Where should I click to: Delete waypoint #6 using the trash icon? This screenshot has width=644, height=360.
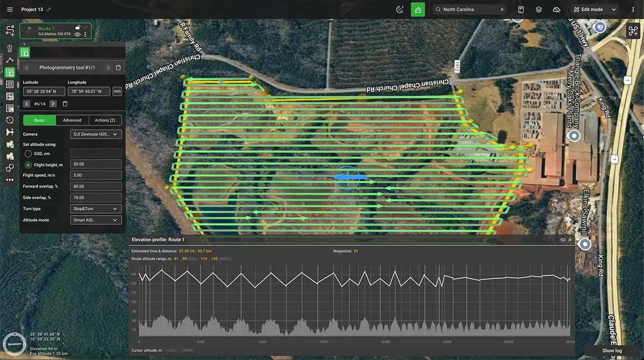point(65,104)
